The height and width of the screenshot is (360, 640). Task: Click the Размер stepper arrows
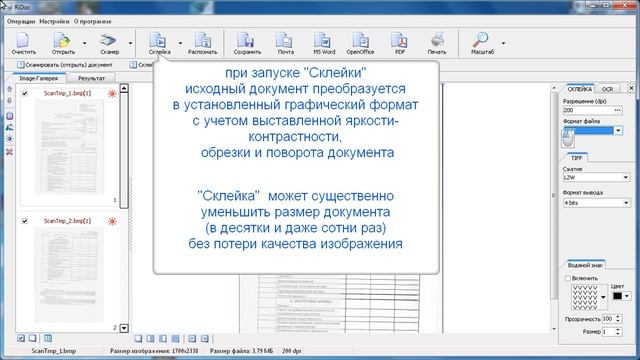[618, 332]
